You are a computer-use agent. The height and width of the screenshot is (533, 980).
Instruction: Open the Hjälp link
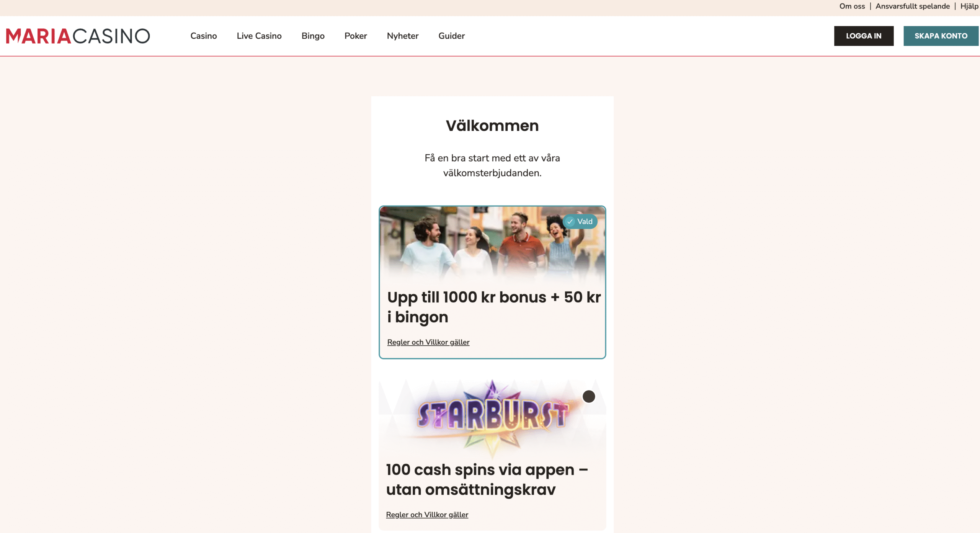tap(969, 6)
